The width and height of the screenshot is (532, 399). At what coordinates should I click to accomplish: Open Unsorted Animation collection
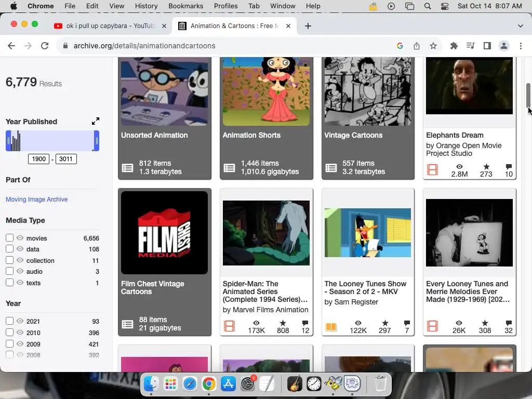coord(165,118)
